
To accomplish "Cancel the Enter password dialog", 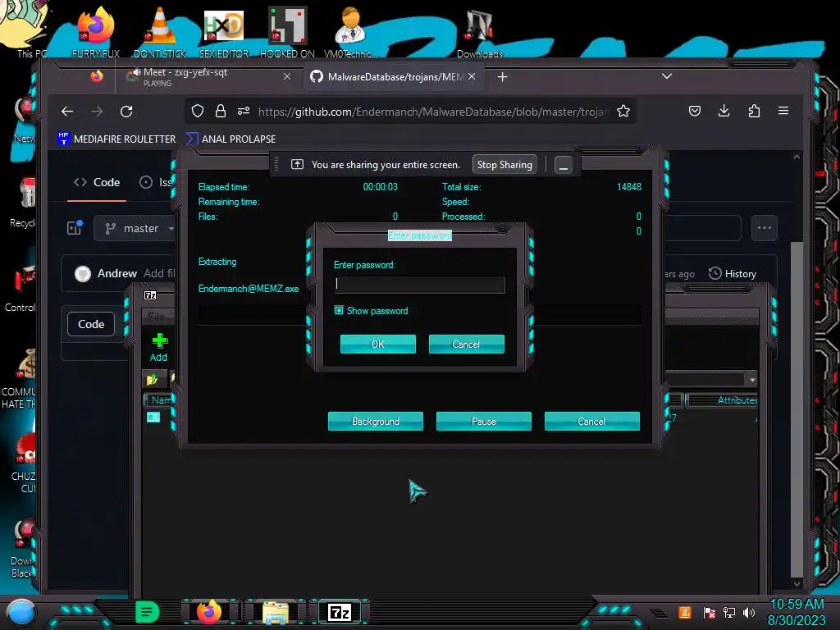I will click(466, 344).
